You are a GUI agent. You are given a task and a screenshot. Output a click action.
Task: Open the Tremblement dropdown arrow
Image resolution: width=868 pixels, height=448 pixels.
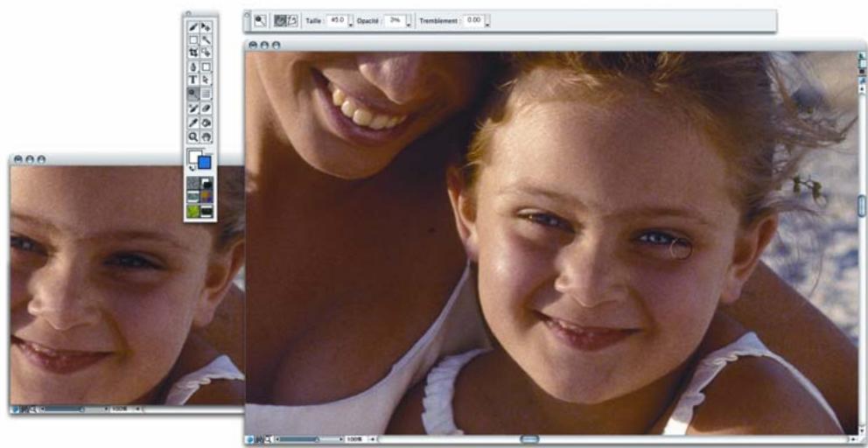(x=487, y=24)
